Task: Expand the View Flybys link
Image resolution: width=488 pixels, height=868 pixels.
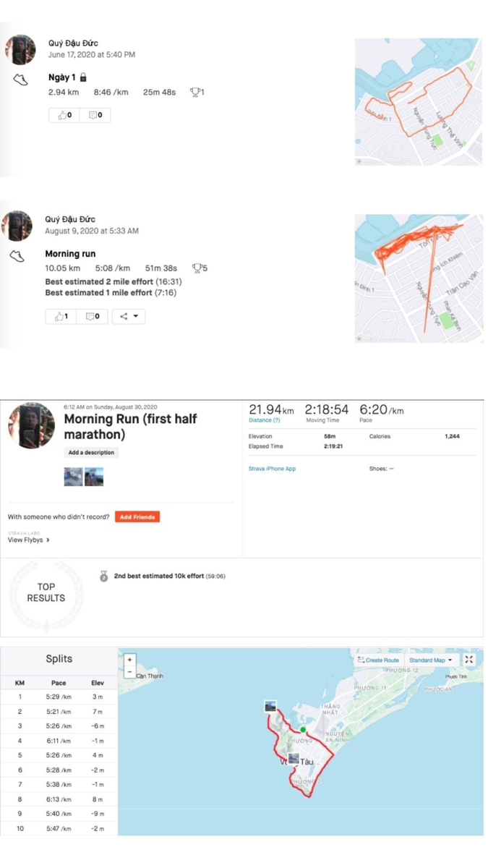Action: (x=29, y=540)
